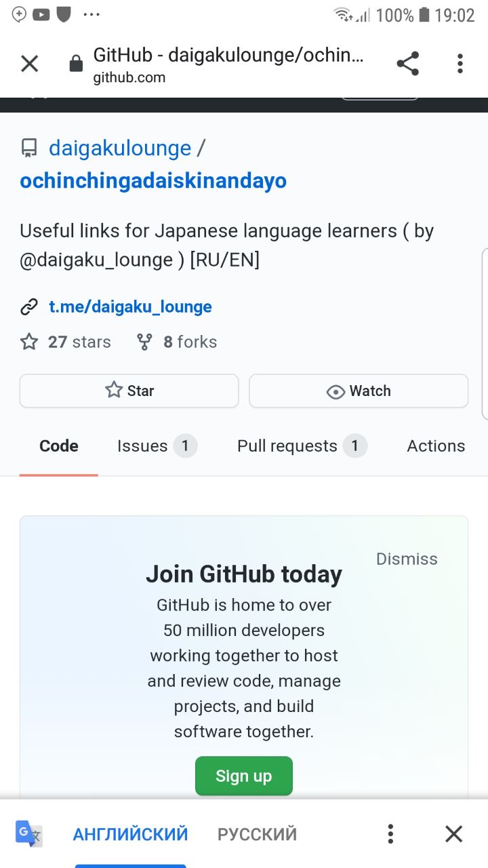
Task: Close the browser custom tab
Action: pyautogui.click(x=29, y=64)
